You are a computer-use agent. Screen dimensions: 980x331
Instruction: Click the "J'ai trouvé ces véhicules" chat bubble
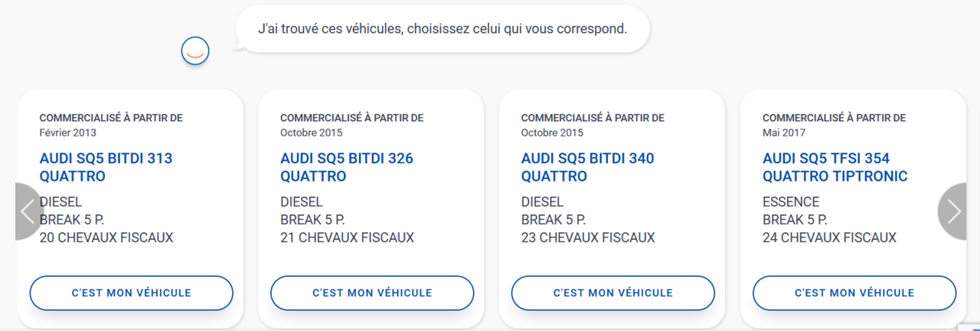(443, 29)
